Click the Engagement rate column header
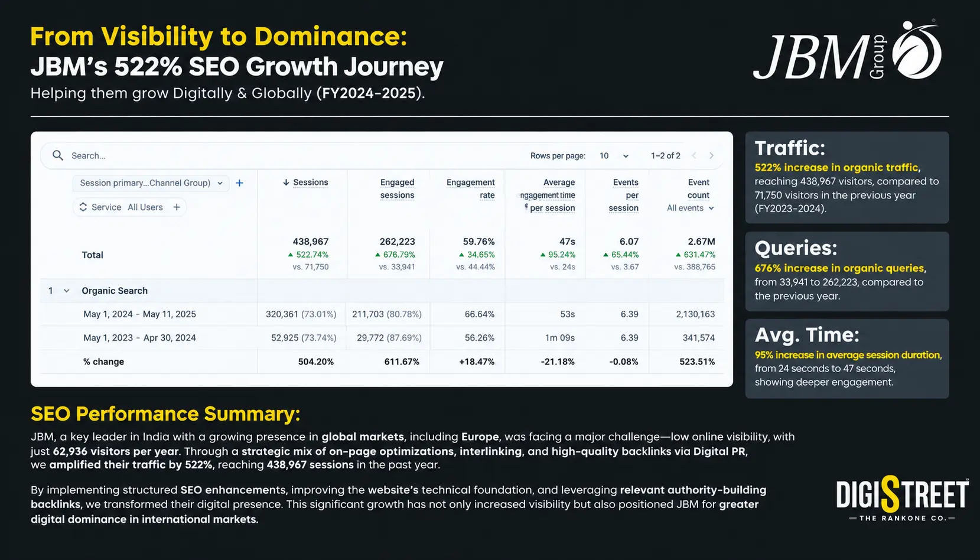The image size is (980, 560). (471, 189)
